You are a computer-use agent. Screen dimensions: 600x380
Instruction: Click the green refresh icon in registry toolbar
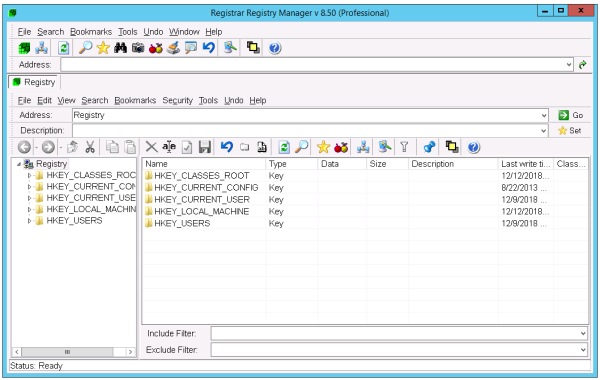[x=284, y=147]
